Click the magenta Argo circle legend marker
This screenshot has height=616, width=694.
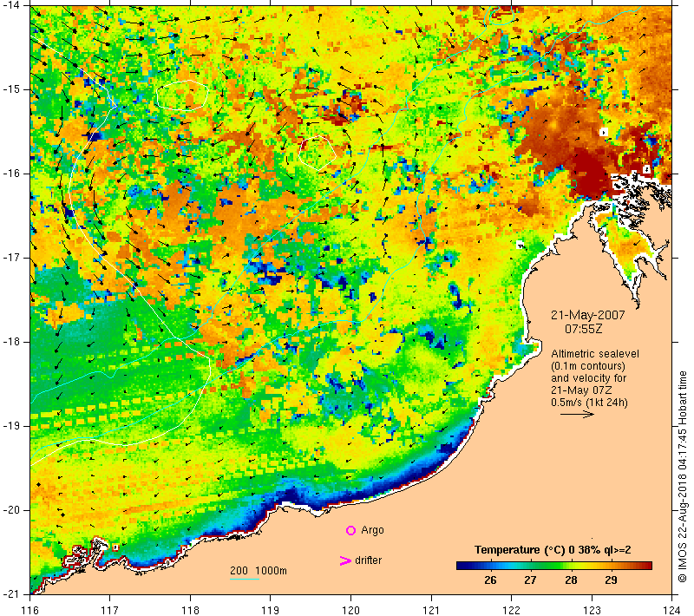pyautogui.click(x=350, y=530)
